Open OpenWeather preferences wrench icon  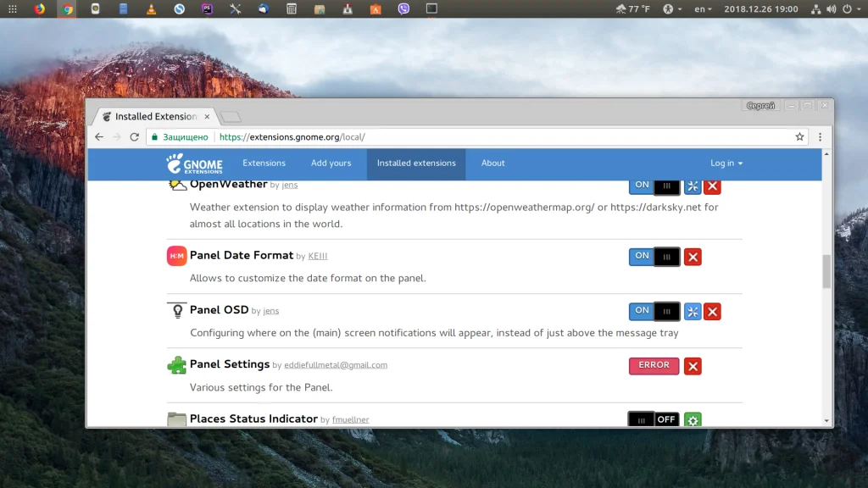pyautogui.click(x=693, y=186)
